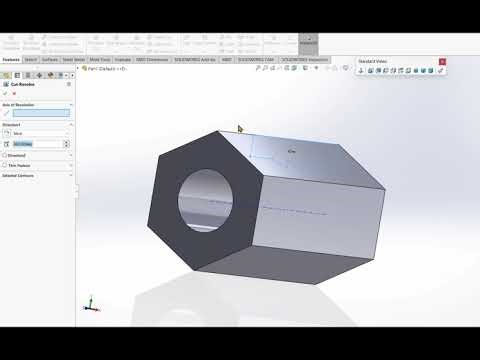Switch to Mold Tools ribbon tab
This screenshot has width=480, height=360.
(x=100, y=60)
